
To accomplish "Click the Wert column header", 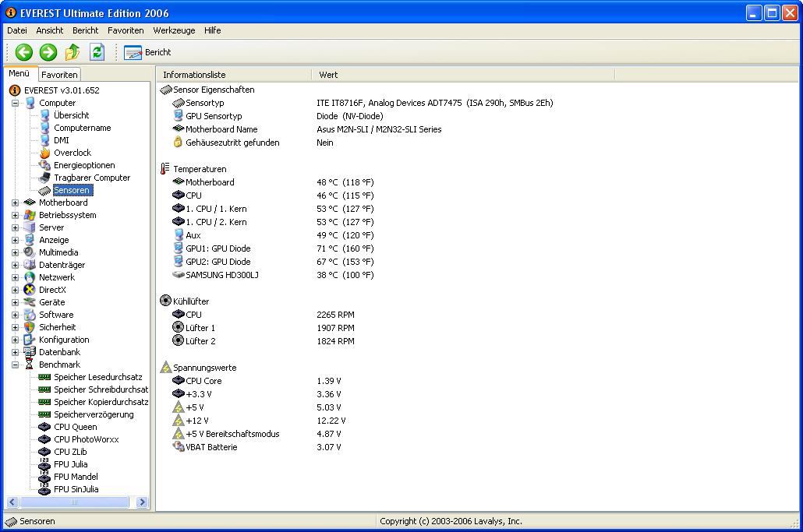I will tap(463, 75).
